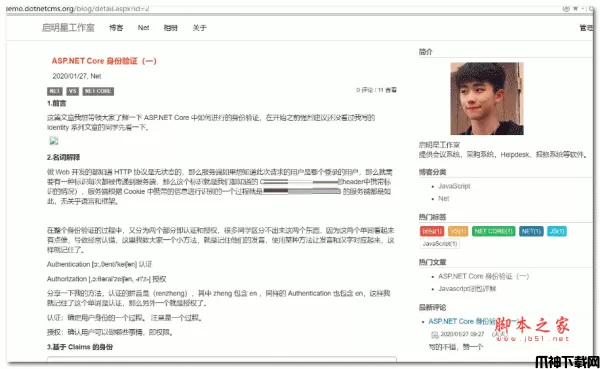Open the 管理 item at navbar right
Screen dimensions: 600x369
tap(586, 28)
